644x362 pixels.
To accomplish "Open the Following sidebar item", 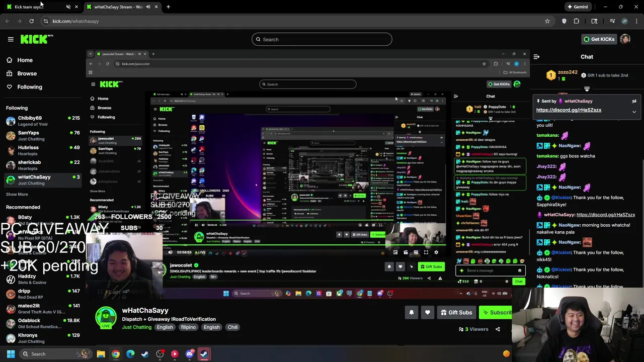I will (30, 87).
